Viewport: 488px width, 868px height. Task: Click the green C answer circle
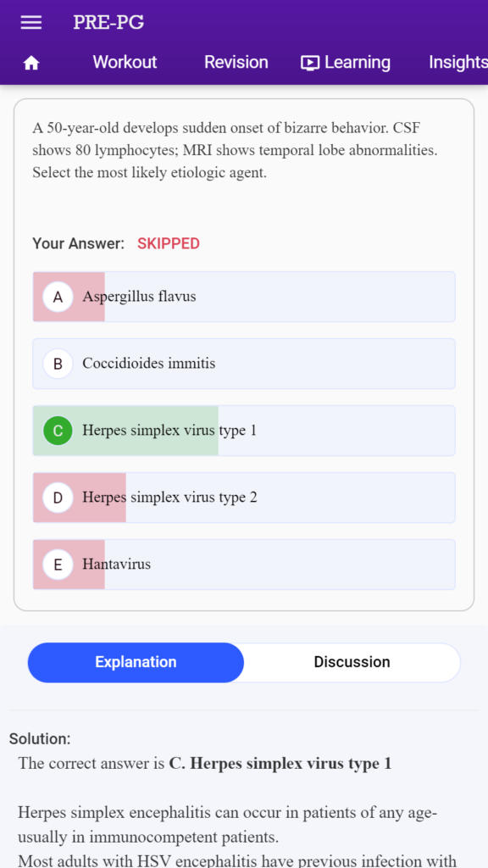pos(58,431)
